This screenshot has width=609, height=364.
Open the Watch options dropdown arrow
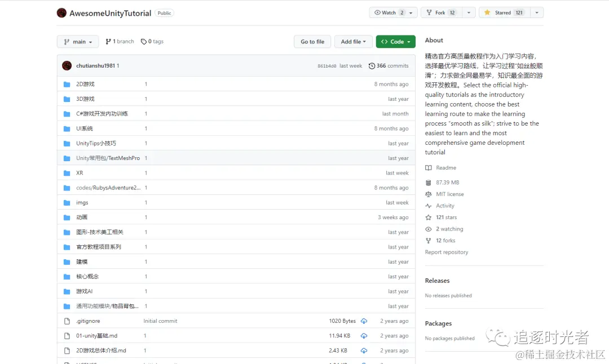(411, 12)
